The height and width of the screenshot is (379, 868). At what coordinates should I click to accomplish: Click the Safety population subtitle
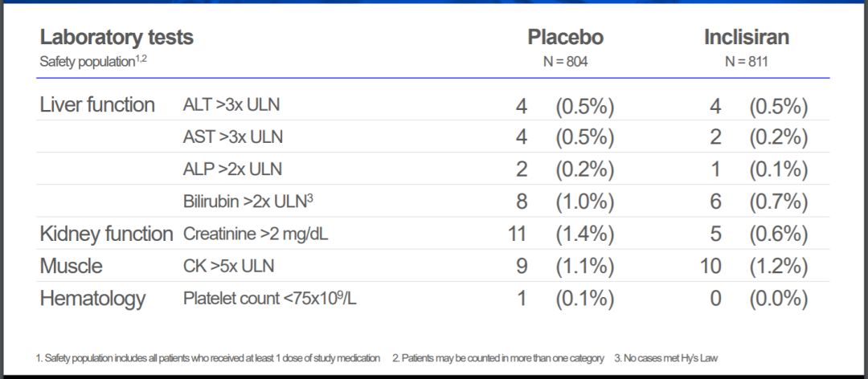(x=93, y=61)
